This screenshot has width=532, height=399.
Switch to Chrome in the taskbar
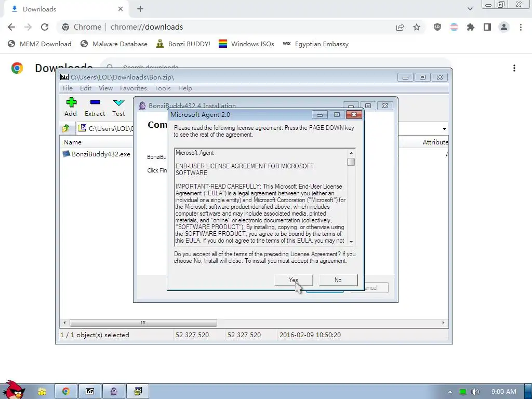(x=66, y=391)
